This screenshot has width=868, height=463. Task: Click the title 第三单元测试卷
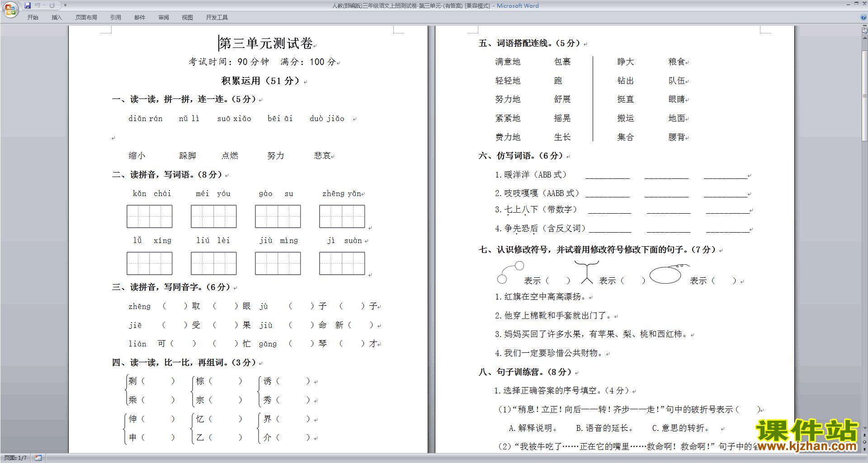tap(266, 43)
